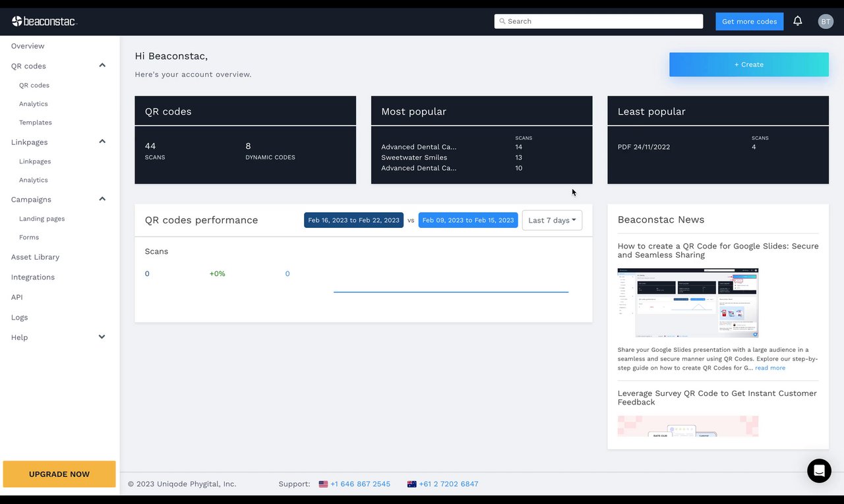This screenshot has height=504, width=844.
Task: Click the Australian flag icon
Action: click(x=412, y=484)
